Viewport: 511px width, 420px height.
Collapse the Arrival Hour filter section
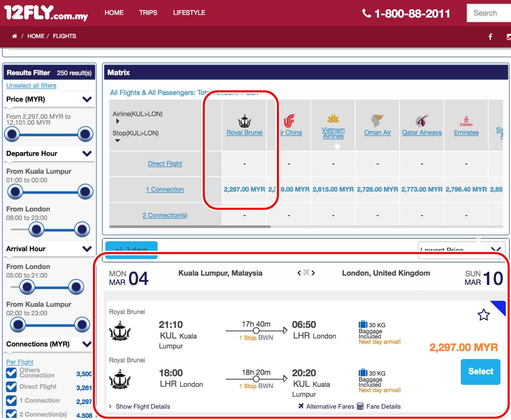tap(87, 249)
